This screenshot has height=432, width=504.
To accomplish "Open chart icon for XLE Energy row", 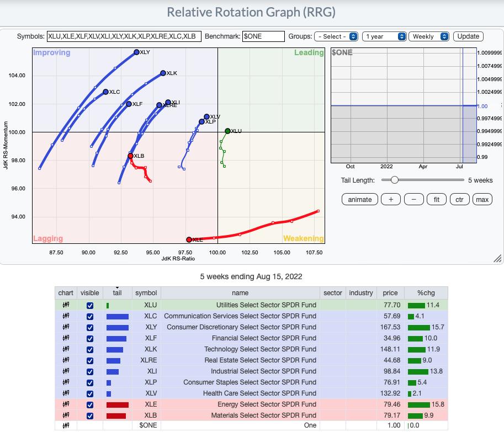I will 66,404.
